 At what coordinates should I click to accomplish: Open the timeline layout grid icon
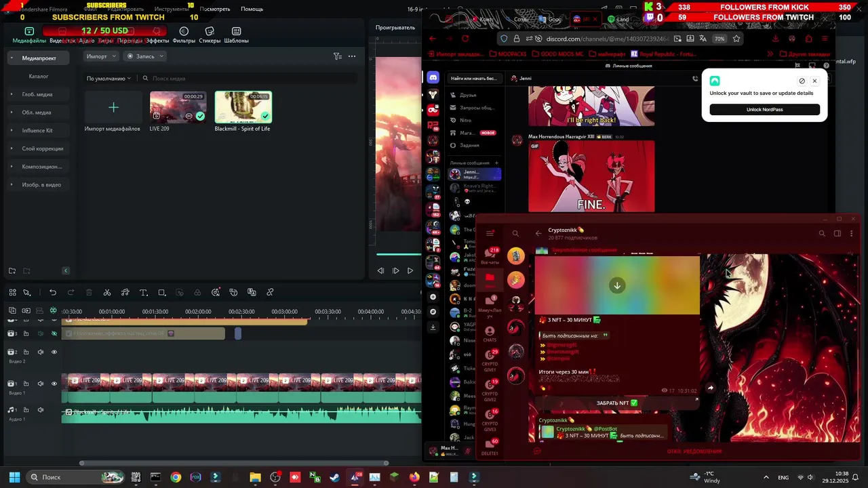click(12, 293)
